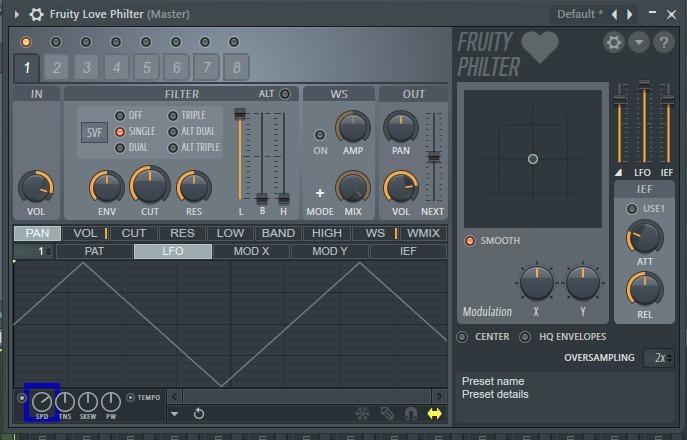This screenshot has width=687, height=440.
Task: Open the help question mark button
Action: [664, 43]
